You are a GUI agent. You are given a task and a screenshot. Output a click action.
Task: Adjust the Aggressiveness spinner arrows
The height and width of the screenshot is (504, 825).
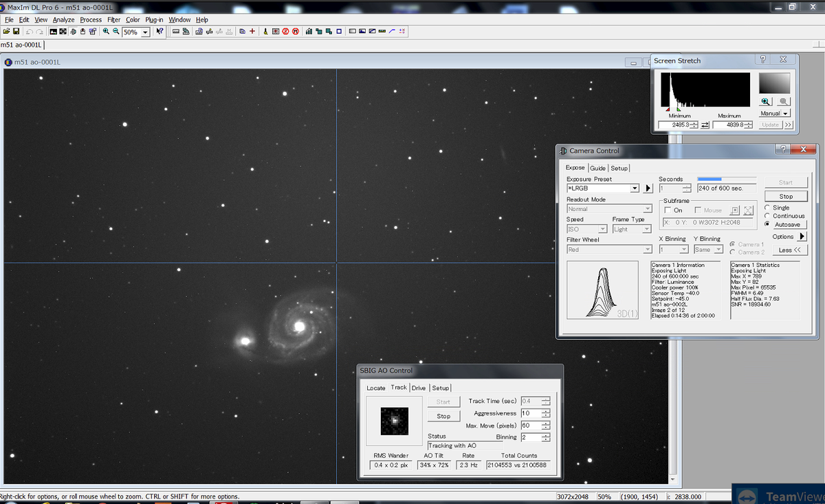click(x=546, y=413)
